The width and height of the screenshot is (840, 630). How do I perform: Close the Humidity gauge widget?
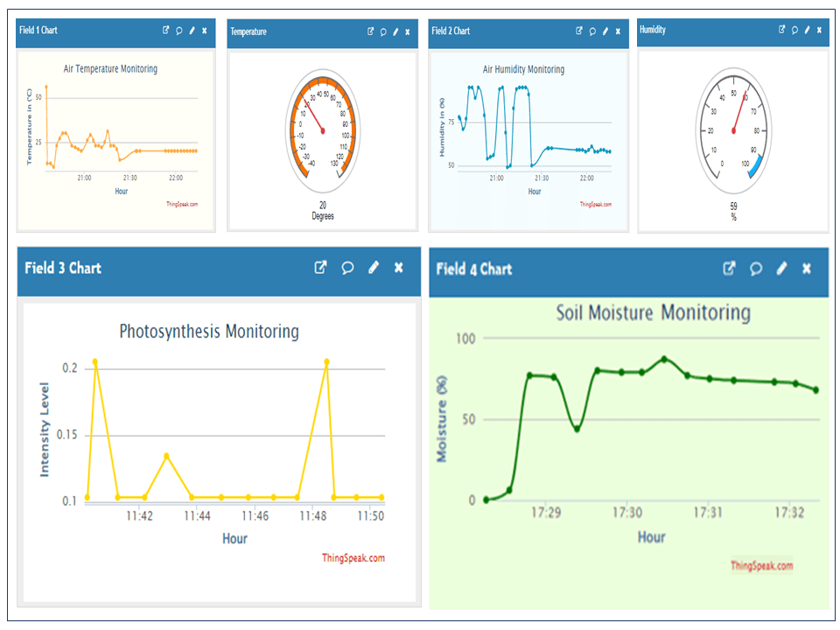819,30
